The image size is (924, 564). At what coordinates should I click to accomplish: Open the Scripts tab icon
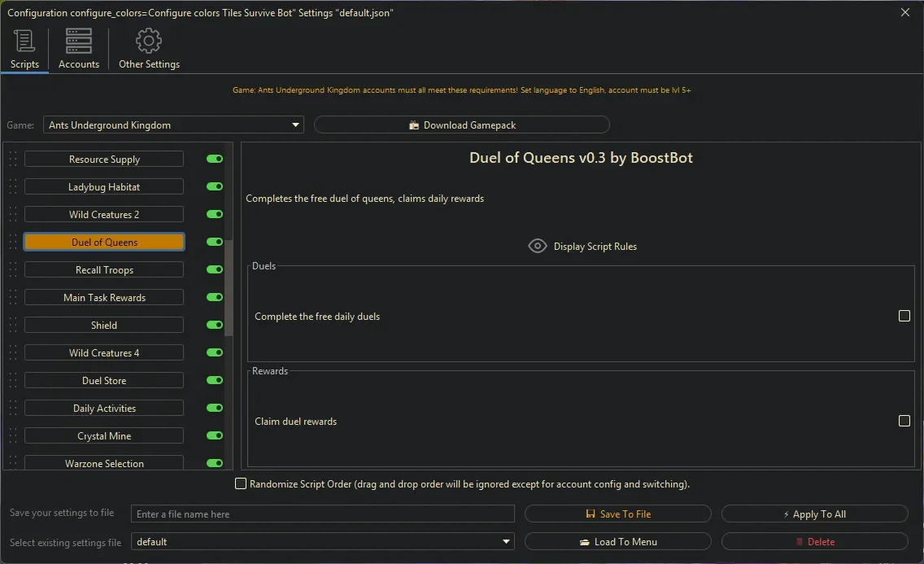[x=24, y=42]
